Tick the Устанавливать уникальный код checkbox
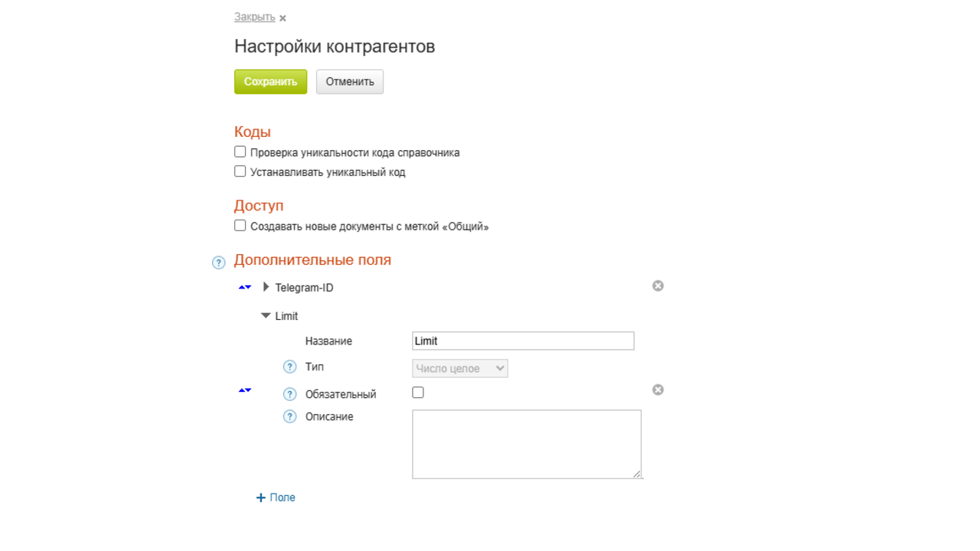Image resolution: width=980 pixels, height=551 pixels. [240, 171]
